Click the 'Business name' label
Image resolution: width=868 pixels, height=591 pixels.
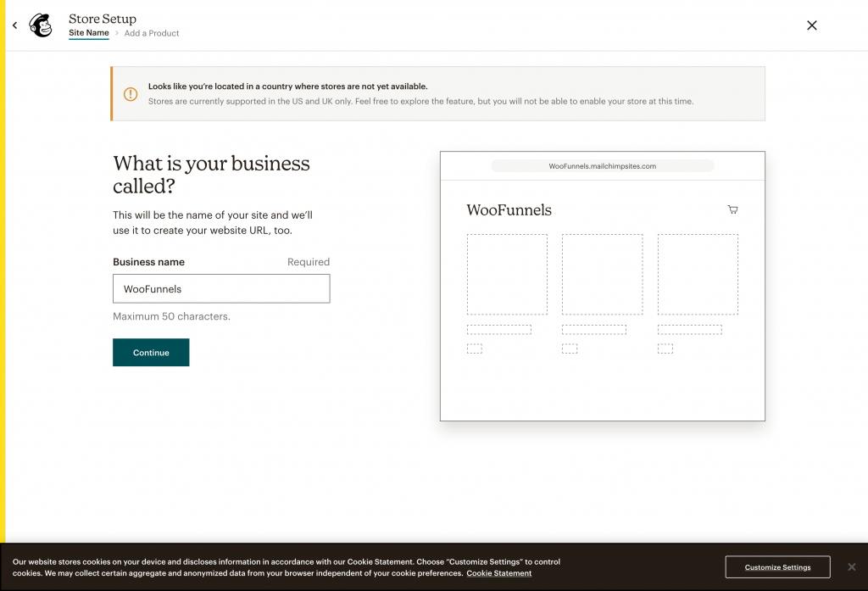point(149,262)
